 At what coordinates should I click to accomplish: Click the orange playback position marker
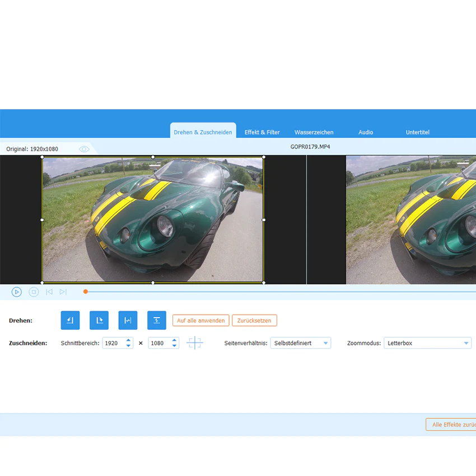(x=86, y=292)
